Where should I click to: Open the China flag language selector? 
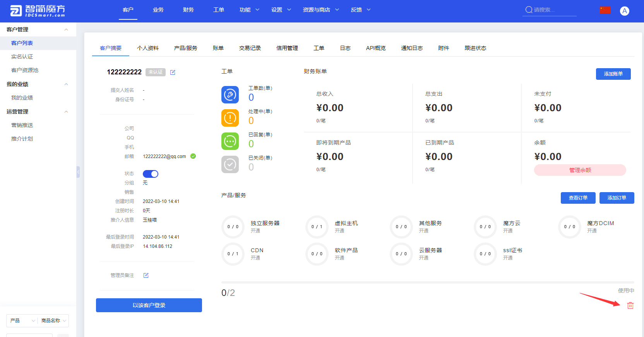[x=605, y=10]
